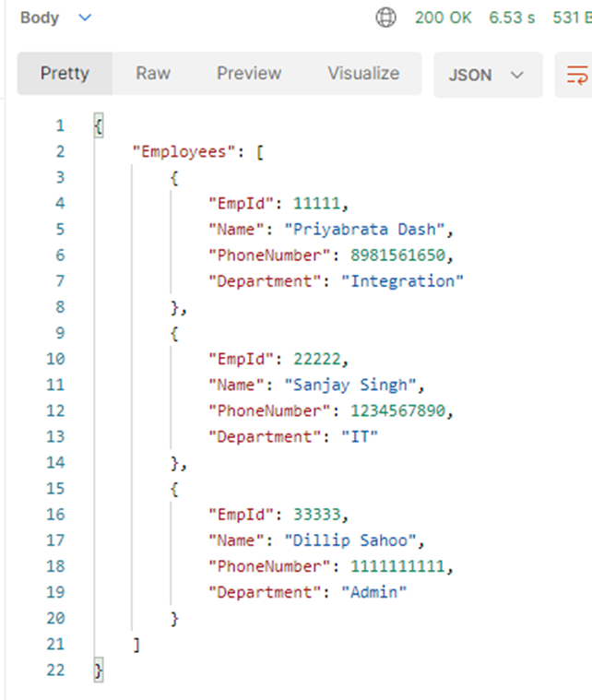Click the EmpId value 33333
The width and height of the screenshot is (592, 700).
(x=316, y=515)
